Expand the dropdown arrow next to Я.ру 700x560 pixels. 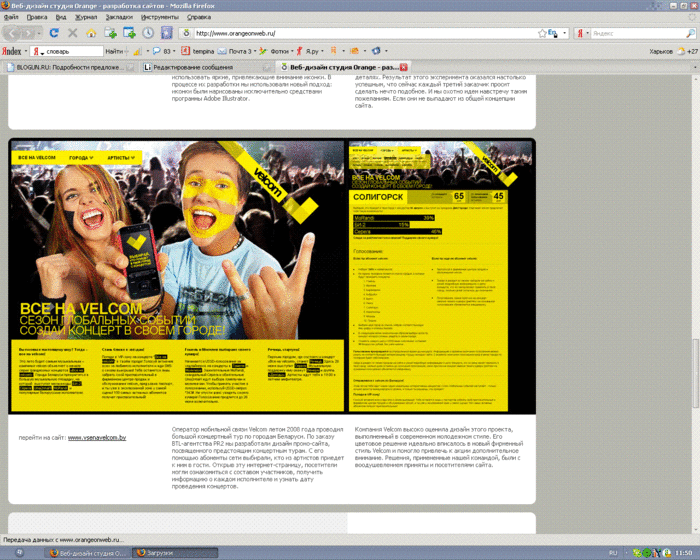(322, 51)
